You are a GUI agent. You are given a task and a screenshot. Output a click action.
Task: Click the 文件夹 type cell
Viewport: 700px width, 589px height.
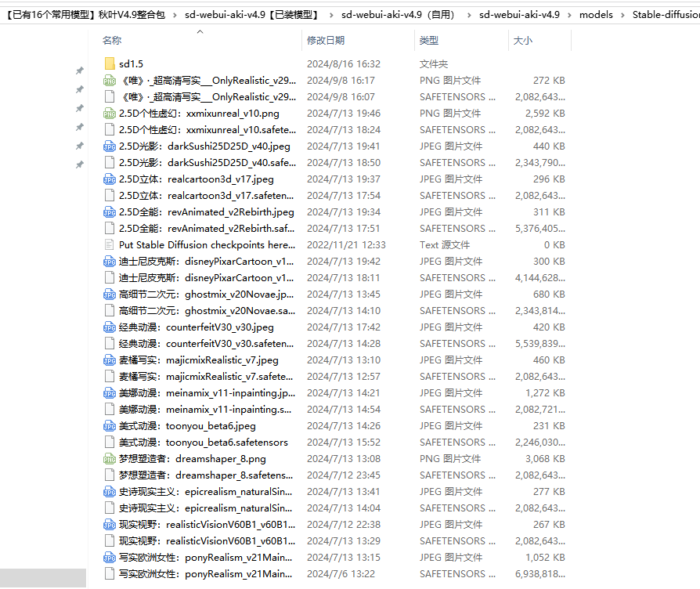tap(434, 64)
